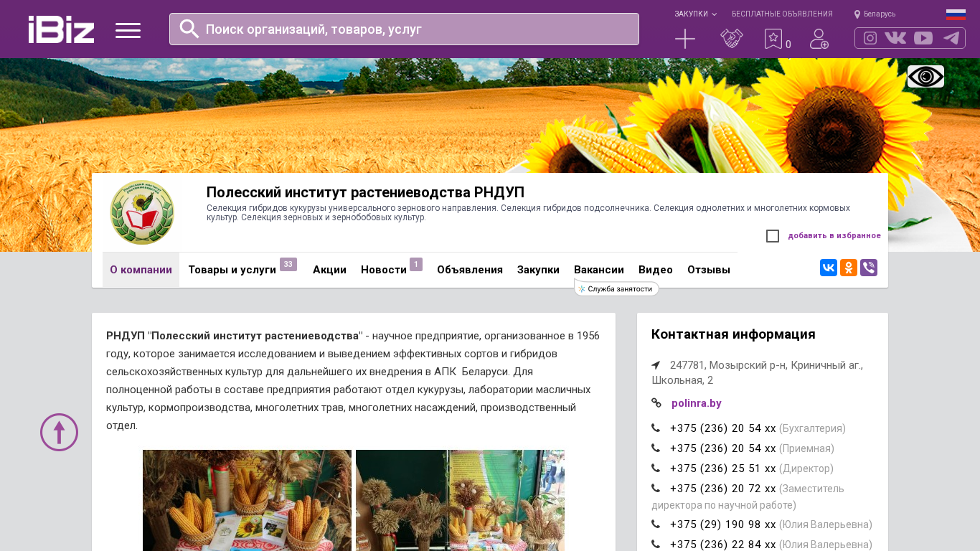
Task: Open the polinra.by website link
Action: coord(697,403)
